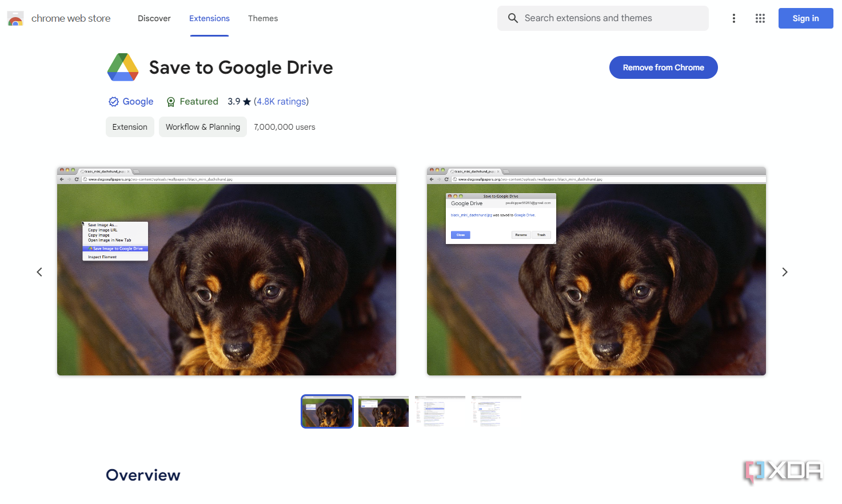Image resolution: width=842 pixels, height=504 pixels.
Task: Select the fourth document thumbnail
Action: tap(496, 411)
